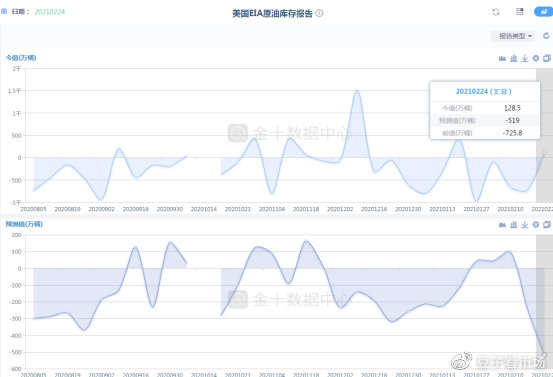The width and height of the screenshot is (553, 377).
Task: Refresh data using the circular arrow icon
Action: [x=546, y=36]
